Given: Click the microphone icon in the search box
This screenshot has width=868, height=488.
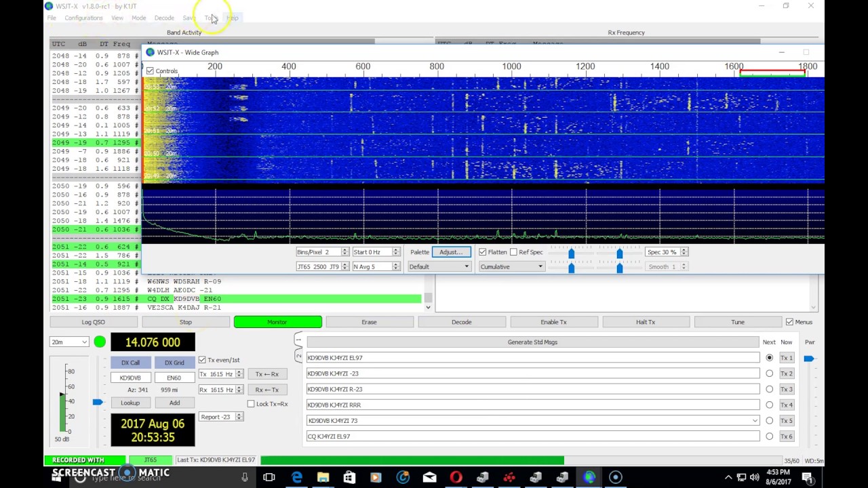Looking at the screenshot, I should pos(245,477).
